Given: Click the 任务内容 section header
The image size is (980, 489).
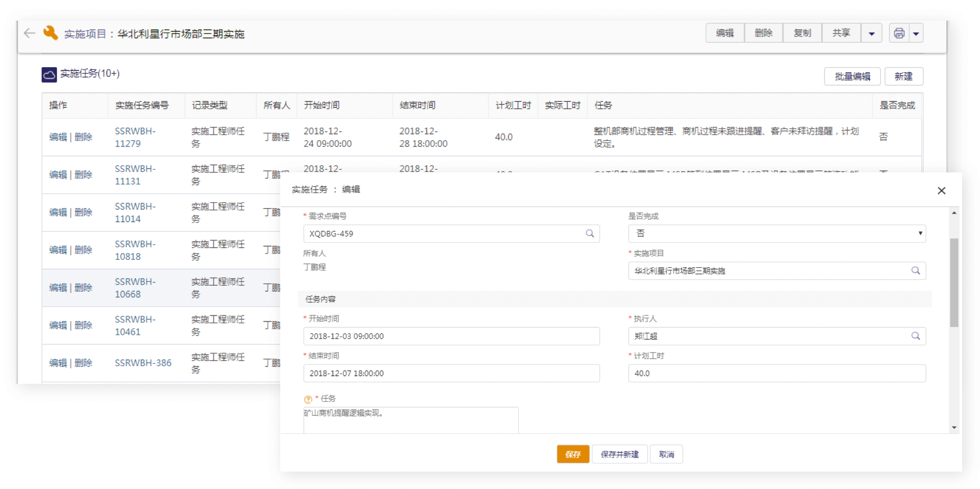Looking at the screenshot, I should pyautogui.click(x=615, y=299).
